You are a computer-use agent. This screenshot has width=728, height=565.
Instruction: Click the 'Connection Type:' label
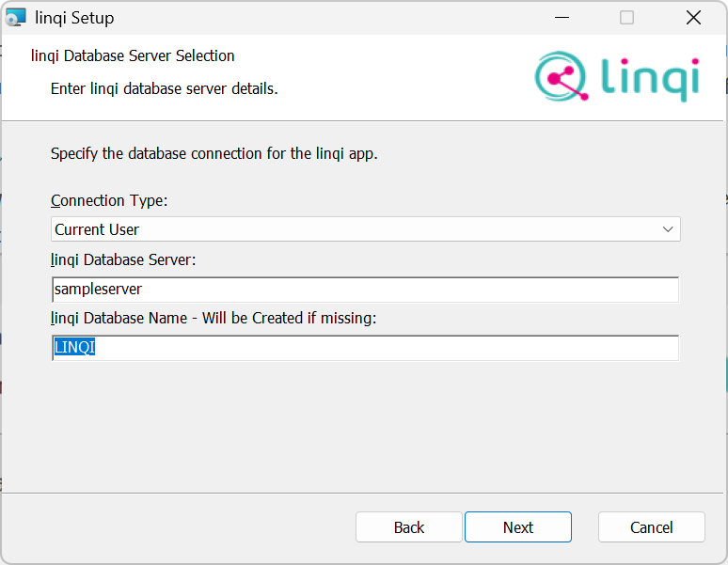click(x=109, y=200)
